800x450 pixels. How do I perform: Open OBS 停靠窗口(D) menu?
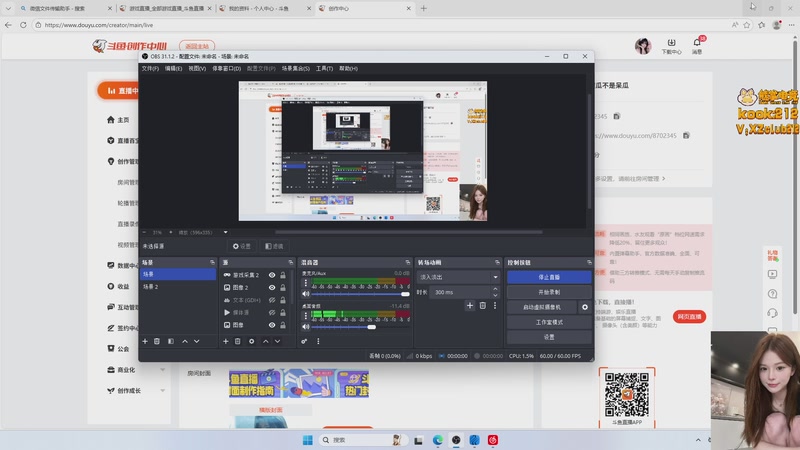coord(227,68)
